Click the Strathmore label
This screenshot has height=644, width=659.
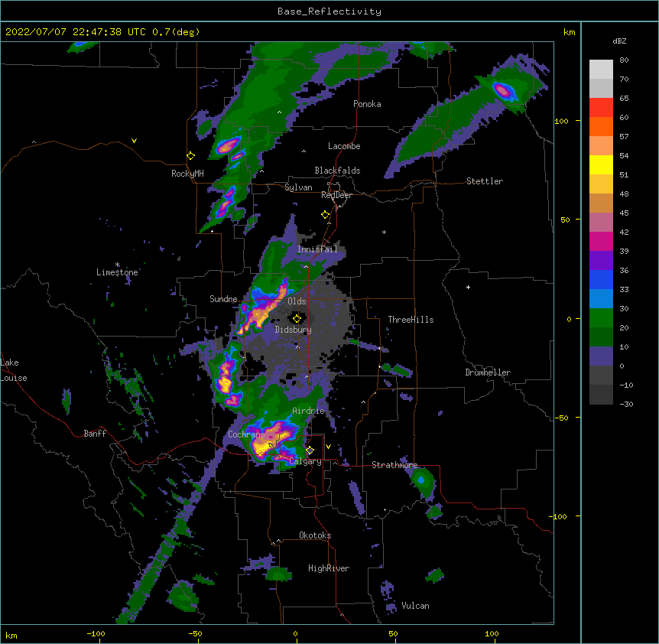pyautogui.click(x=394, y=465)
